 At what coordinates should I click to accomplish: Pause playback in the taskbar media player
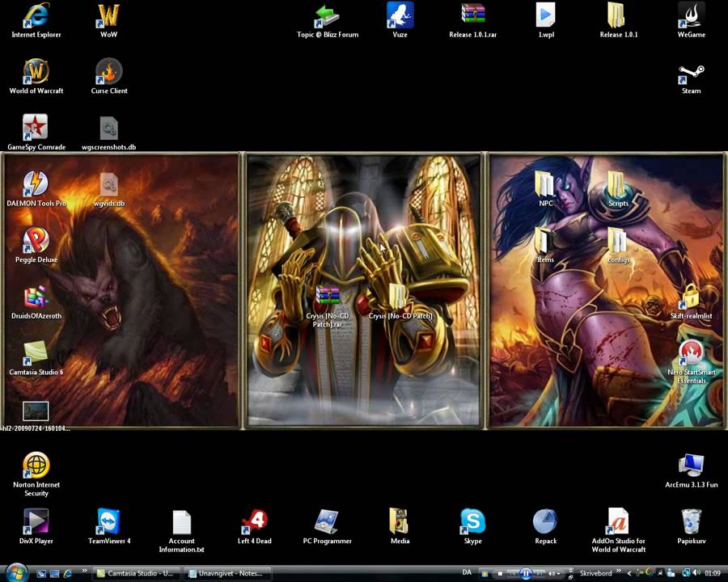(526, 574)
